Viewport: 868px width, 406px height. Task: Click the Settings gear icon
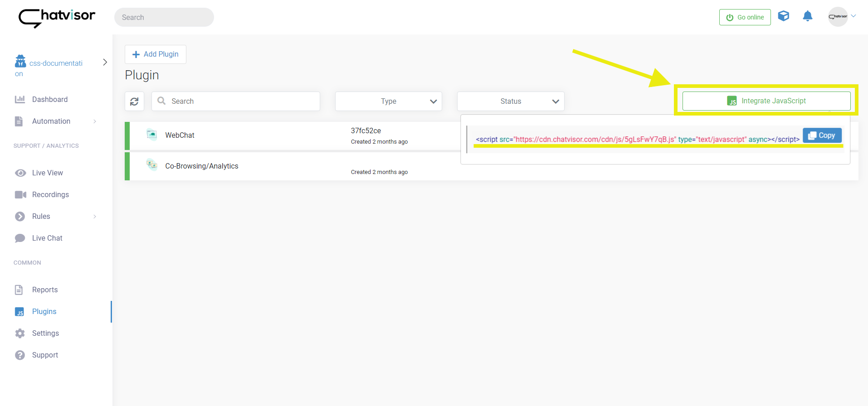(20, 333)
